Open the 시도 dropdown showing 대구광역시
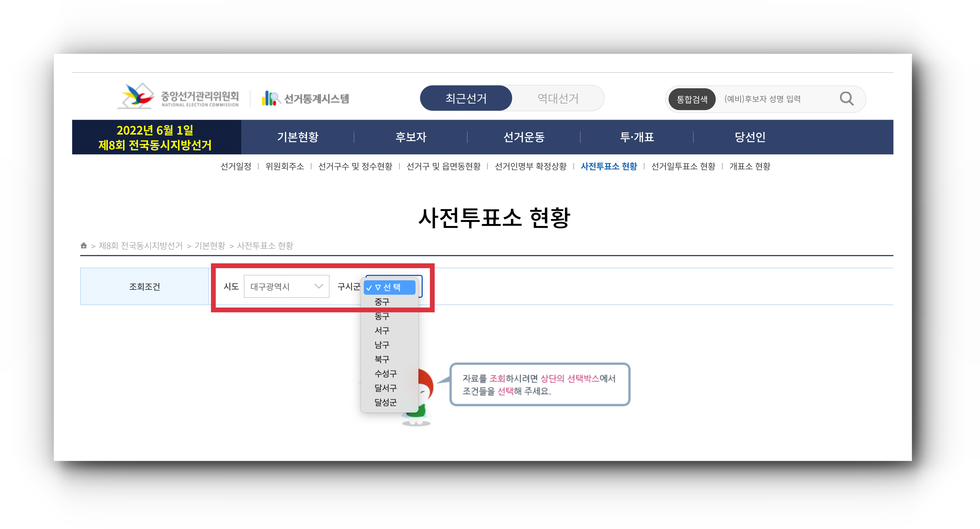Screen dimensions: 980x529 (x=286, y=286)
